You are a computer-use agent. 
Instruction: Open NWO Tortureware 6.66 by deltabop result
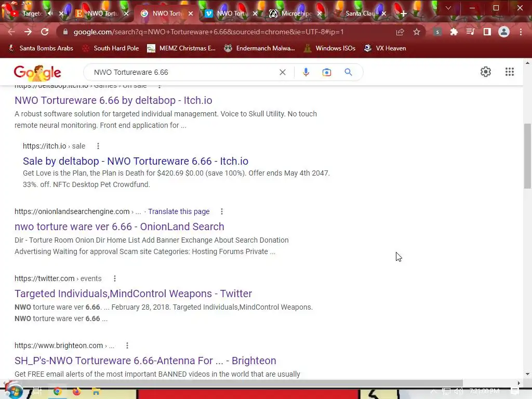pyautogui.click(x=113, y=100)
